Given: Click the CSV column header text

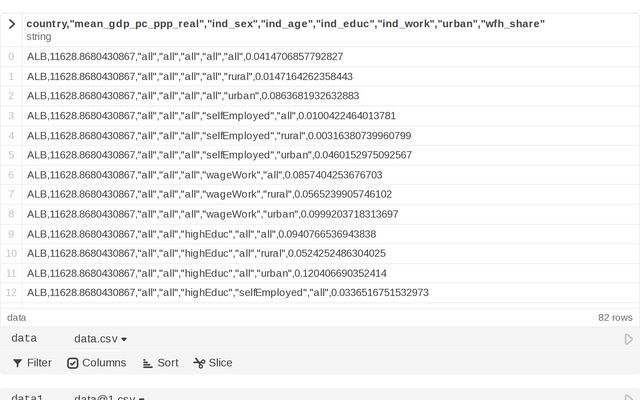Looking at the screenshot, I should (x=285, y=23).
